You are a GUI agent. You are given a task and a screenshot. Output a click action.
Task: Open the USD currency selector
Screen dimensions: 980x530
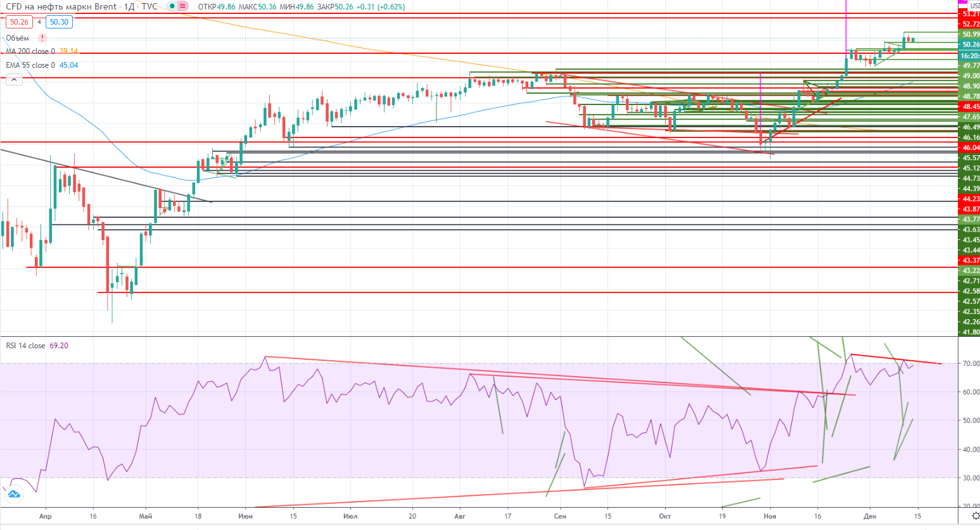(974, 6)
